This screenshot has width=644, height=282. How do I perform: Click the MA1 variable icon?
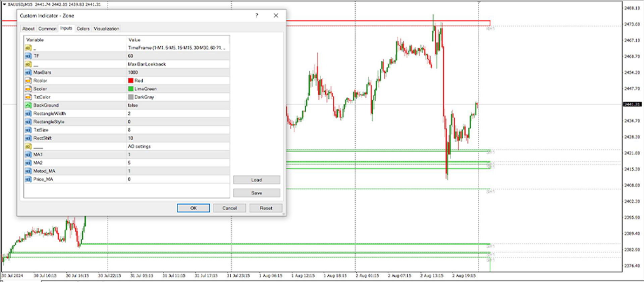28,155
